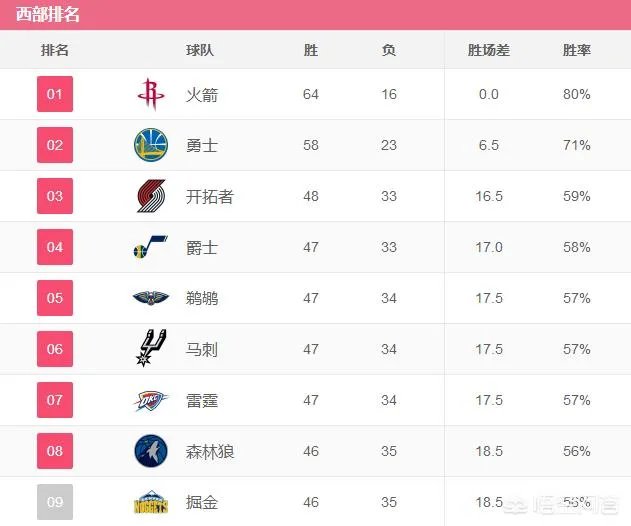This screenshot has height=526, width=631.
Task: Click the 胜场差 column header
Action: (489, 50)
